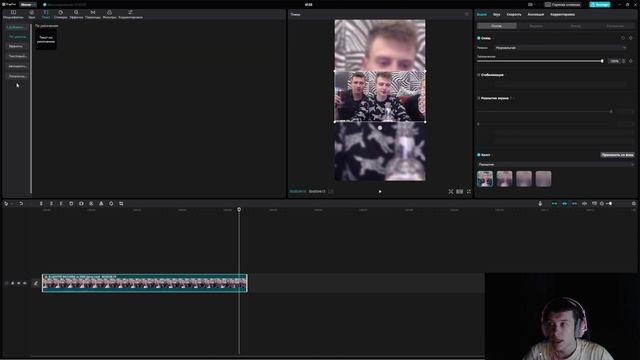Expand the Add text section in sidebar

(17, 27)
